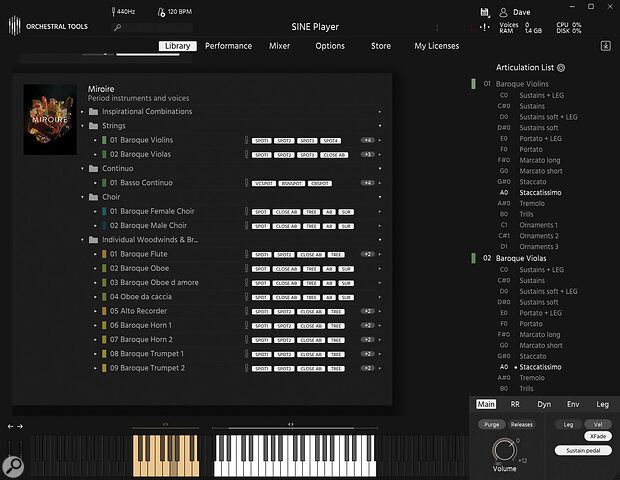This screenshot has width=620, height=480.
Task: Toggle the Vel mode button
Action: (x=598, y=424)
